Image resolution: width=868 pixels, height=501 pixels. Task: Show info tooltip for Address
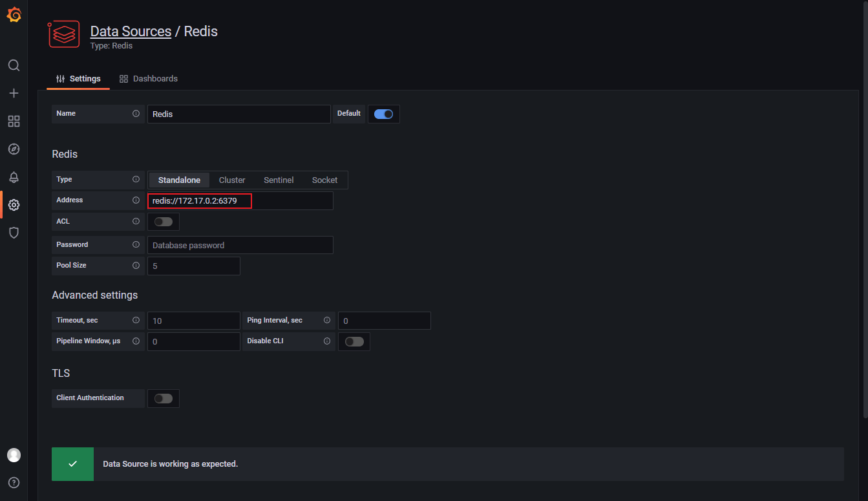tap(136, 200)
